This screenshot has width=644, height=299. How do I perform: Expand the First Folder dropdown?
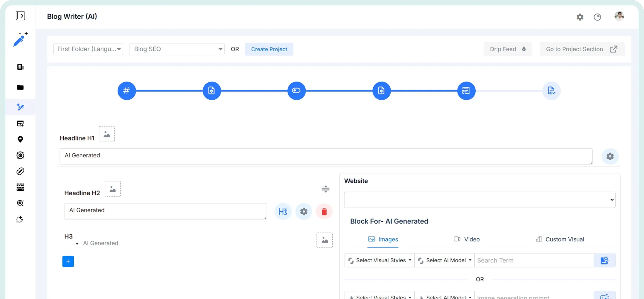pos(88,49)
